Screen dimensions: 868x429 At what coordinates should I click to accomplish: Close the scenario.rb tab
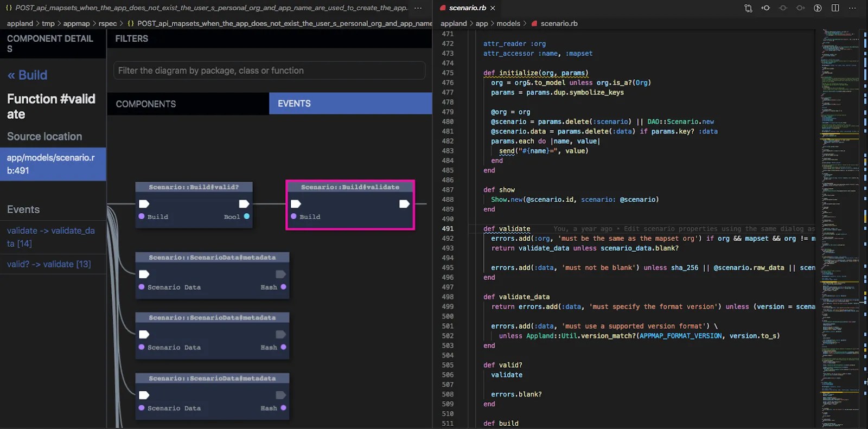493,8
